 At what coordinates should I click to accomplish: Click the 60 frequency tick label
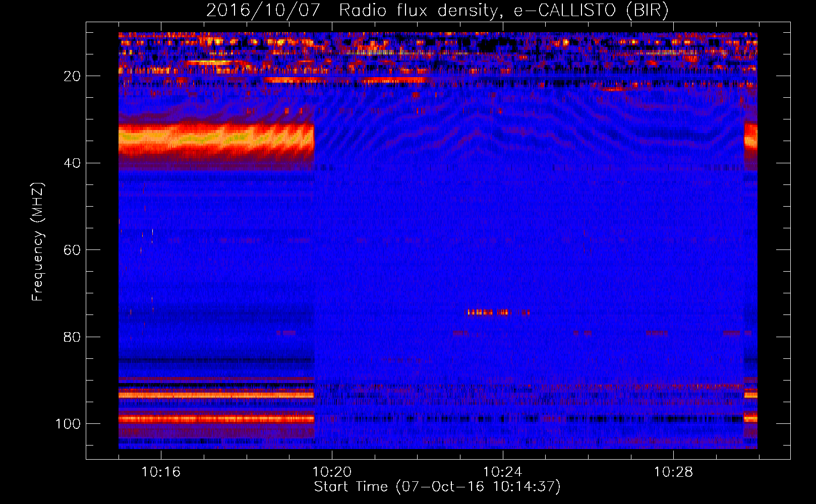[73, 250]
